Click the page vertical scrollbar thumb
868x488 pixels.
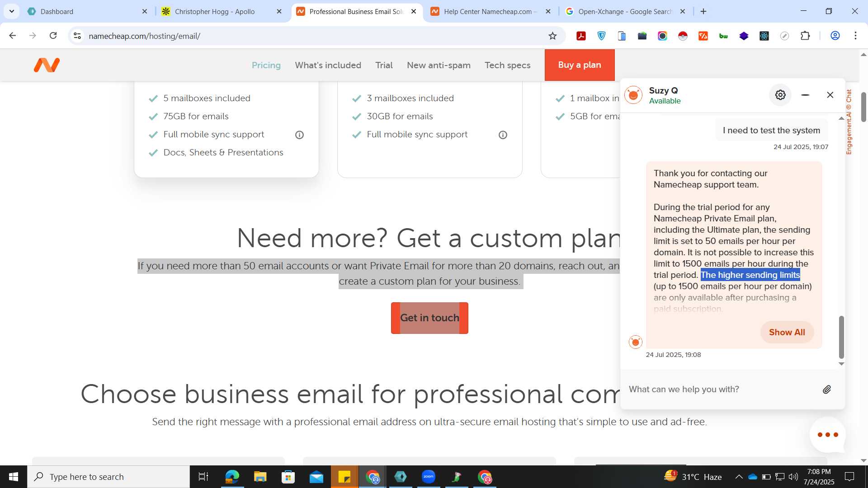(863, 107)
